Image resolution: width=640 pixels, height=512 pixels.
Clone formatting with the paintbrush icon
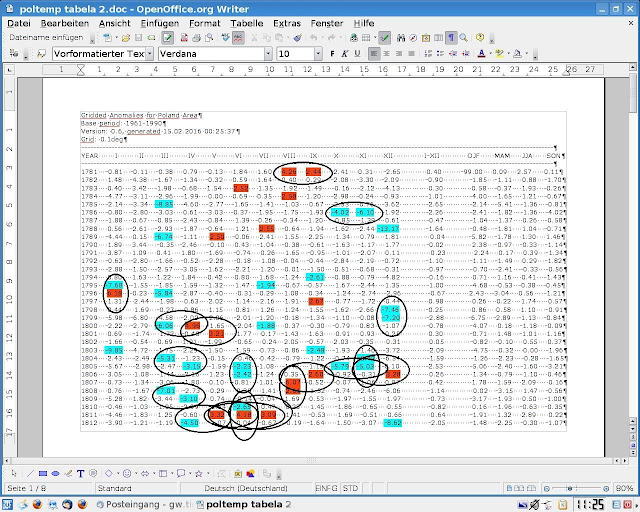(297, 38)
